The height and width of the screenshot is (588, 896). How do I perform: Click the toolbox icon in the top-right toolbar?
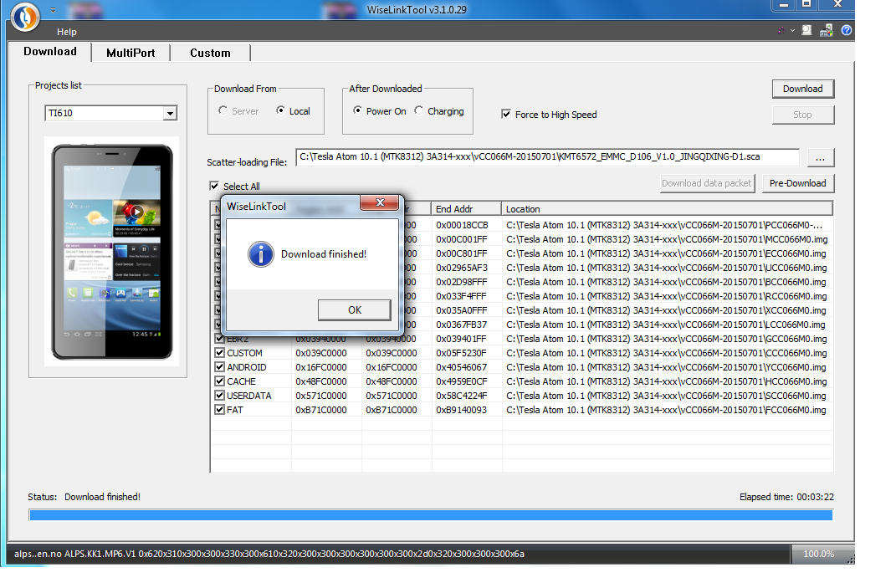click(x=827, y=30)
